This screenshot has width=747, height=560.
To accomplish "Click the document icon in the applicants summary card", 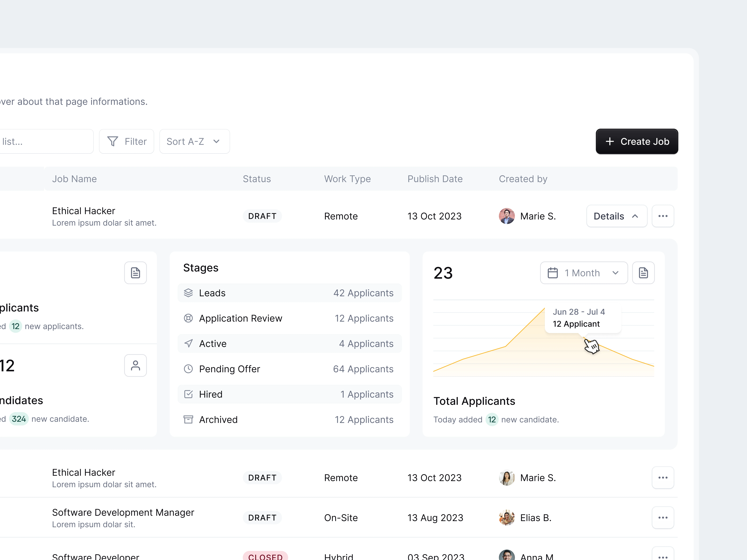I will coord(135,273).
